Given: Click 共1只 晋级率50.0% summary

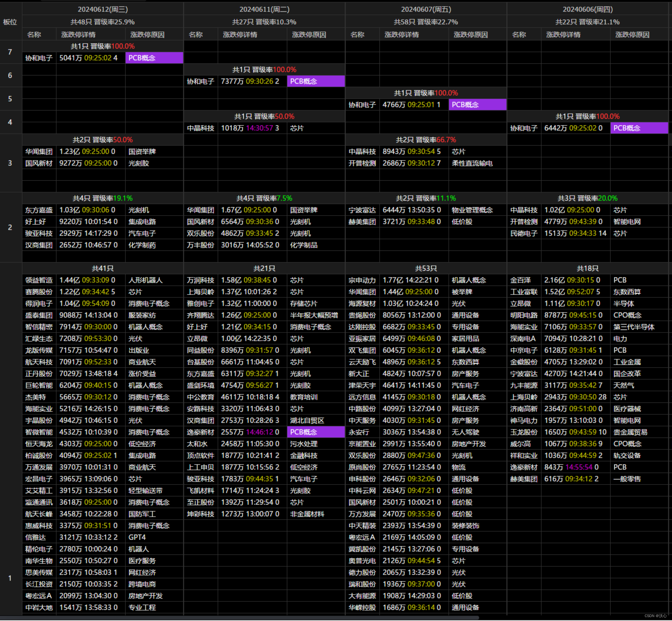Looking at the screenshot, I should (x=264, y=116).
